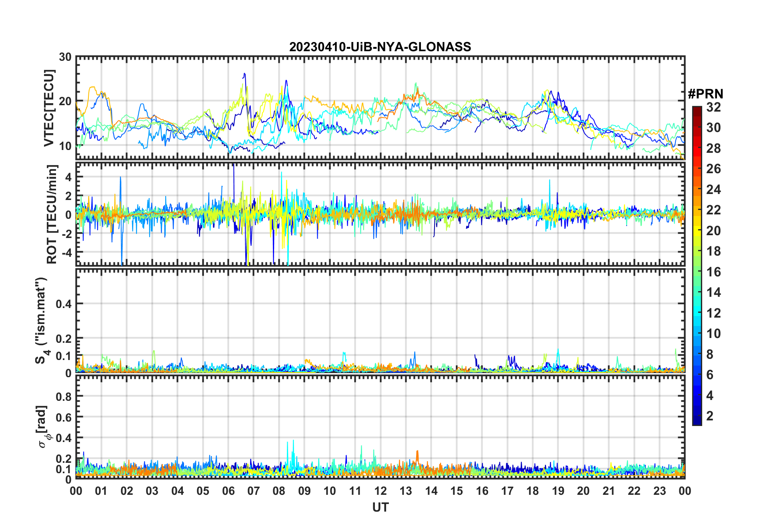The image size is (761, 532).
Task: Select colorbar tick label 16
Action: (x=714, y=272)
